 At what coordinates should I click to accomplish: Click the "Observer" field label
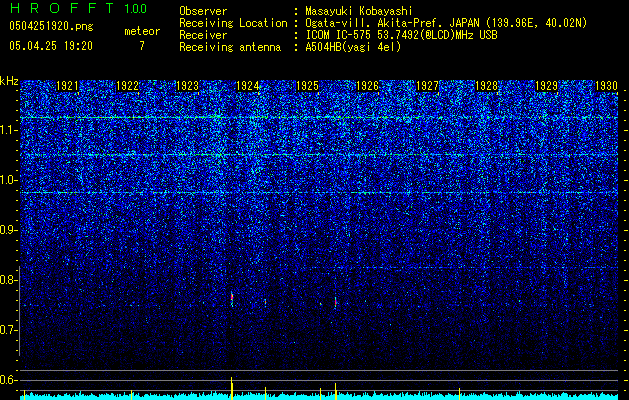pos(203,11)
